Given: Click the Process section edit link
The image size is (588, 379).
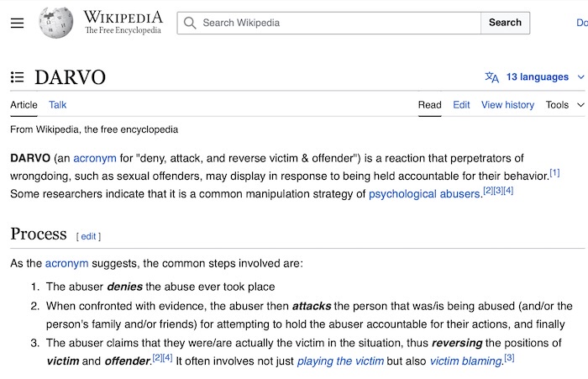Looking at the screenshot, I should coord(88,236).
